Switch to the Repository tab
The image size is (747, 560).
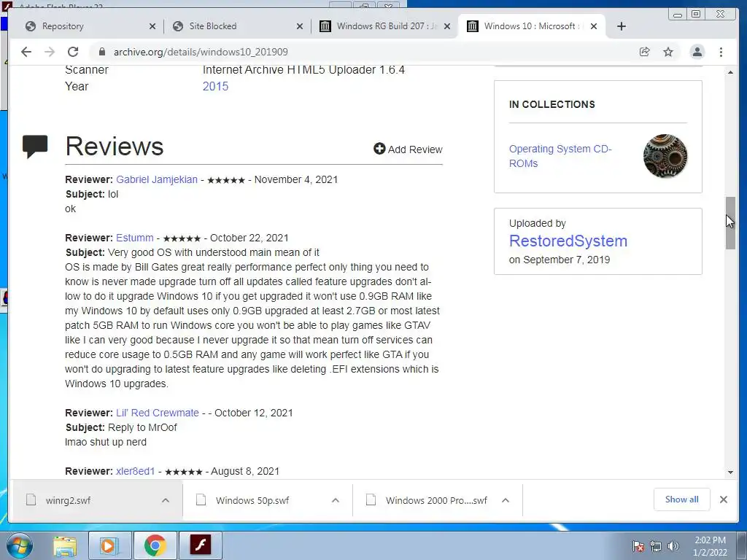tap(86, 26)
